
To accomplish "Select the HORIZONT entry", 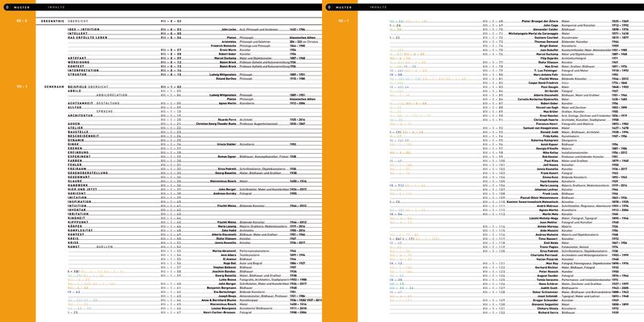I will click(76, 193).
